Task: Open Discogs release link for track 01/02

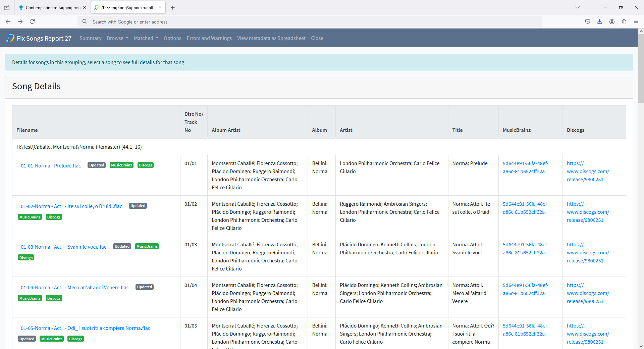Action: click(x=588, y=212)
